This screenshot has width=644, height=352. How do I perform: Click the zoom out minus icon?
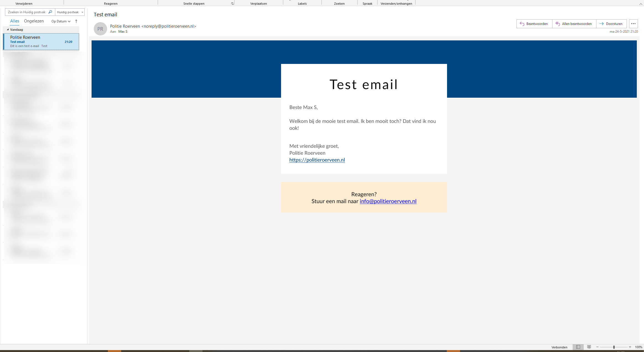(598, 347)
